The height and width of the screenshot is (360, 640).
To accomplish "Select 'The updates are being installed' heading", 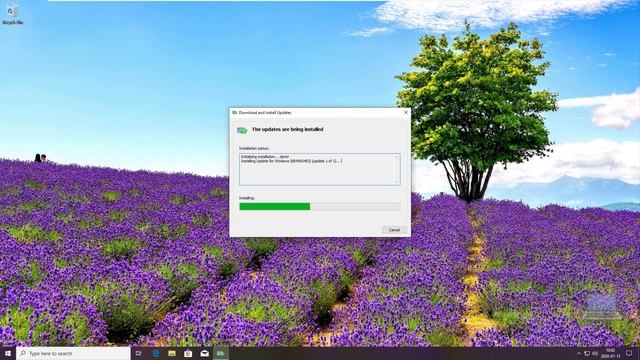I will tap(287, 129).
